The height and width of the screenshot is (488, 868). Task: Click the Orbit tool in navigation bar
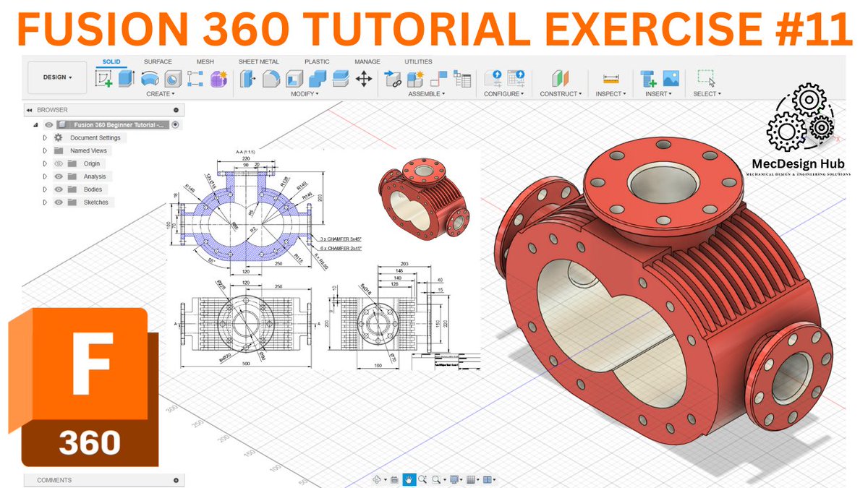pyautogui.click(x=378, y=479)
